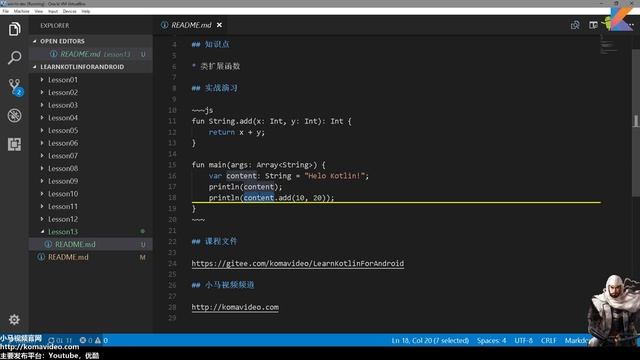Open preview to the side icon
Screen dimensions: 640x360
pyautogui.click(x=575, y=25)
